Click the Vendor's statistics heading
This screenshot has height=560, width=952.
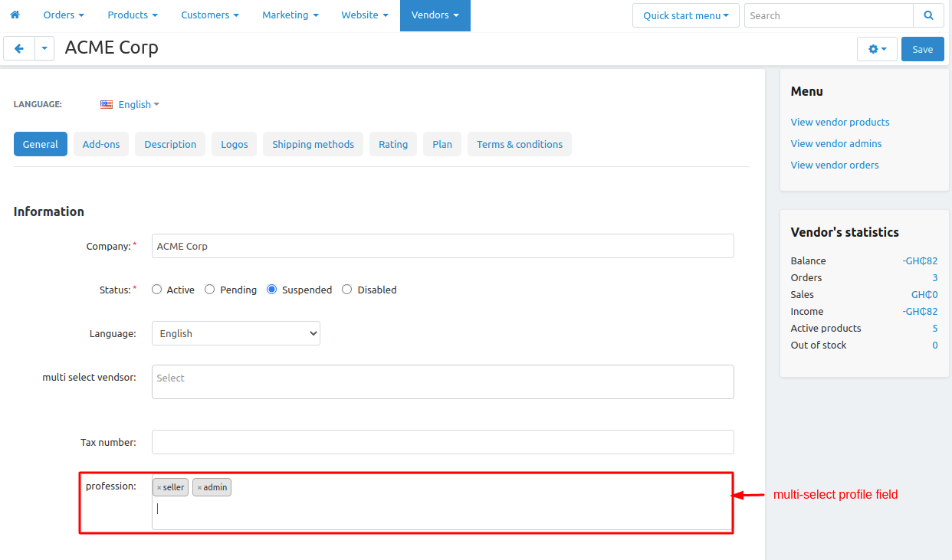click(x=845, y=232)
